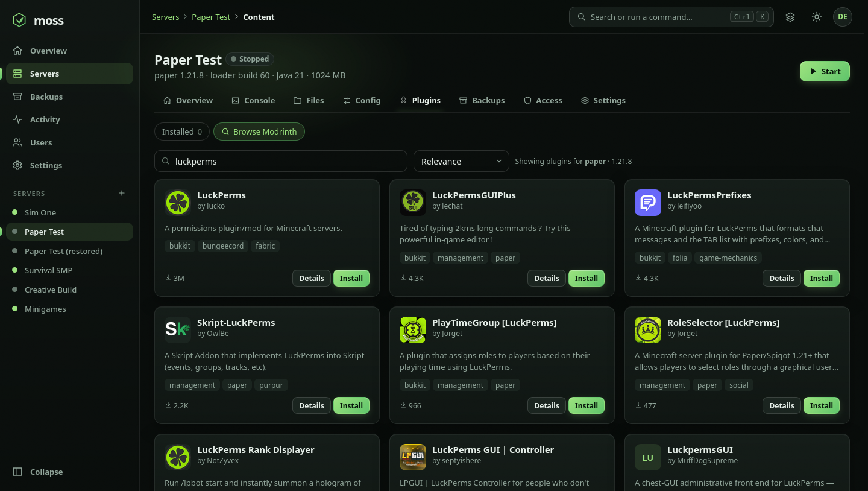
Task: Click Servers breadcrumb link
Action: [165, 17]
